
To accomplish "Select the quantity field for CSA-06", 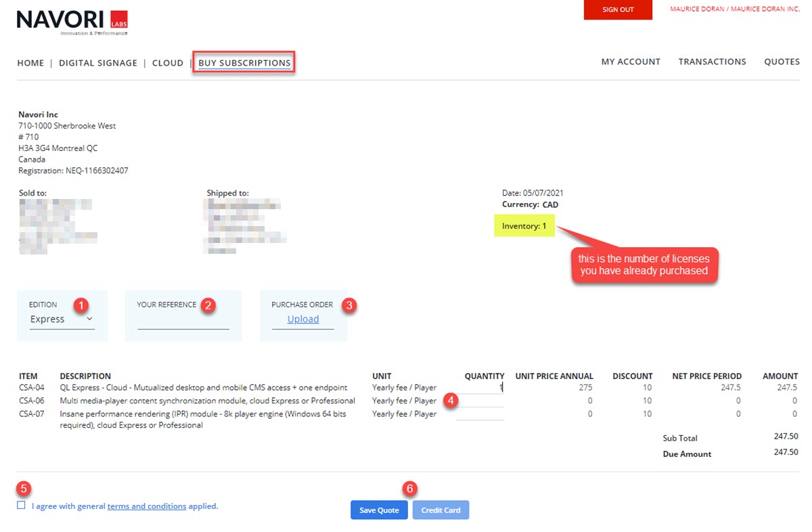I will pyautogui.click(x=480, y=401).
